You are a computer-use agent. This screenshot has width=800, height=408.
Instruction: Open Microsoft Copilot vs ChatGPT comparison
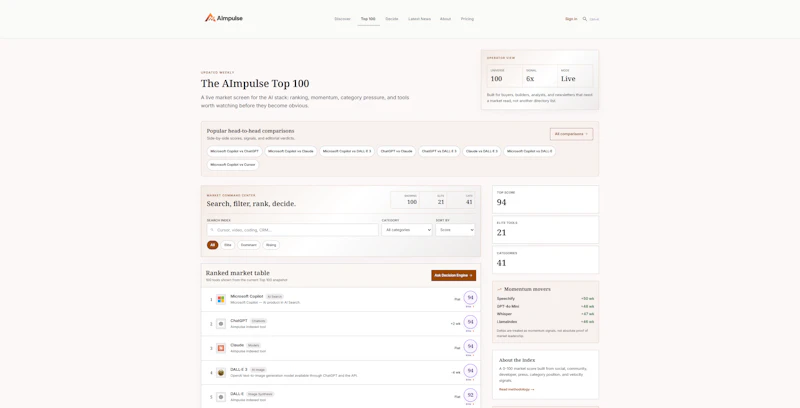(235, 151)
